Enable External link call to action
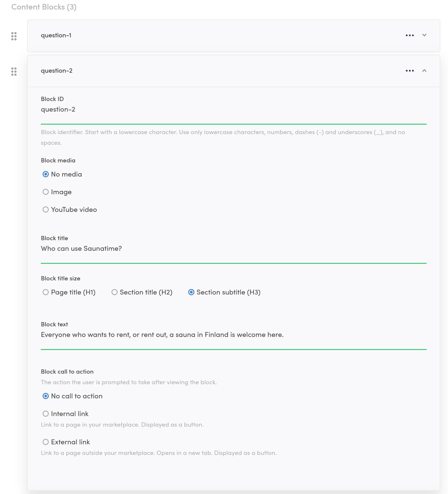The height and width of the screenshot is (494, 448). [45, 442]
